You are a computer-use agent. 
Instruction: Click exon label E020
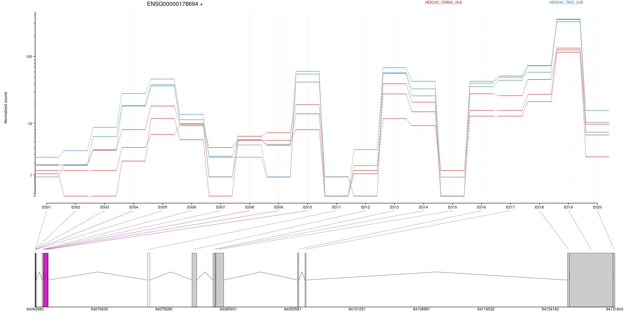click(597, 207)
